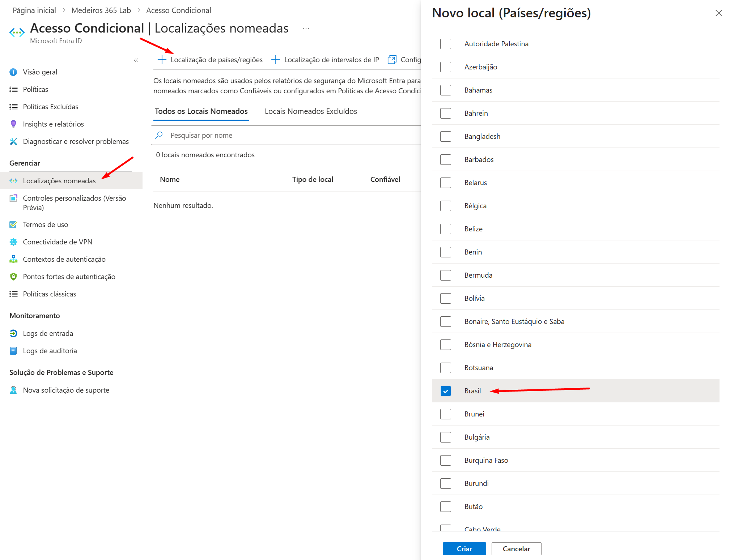Click Diagnosticar e resolver problemas wrench icon
This screenshot has height=560, width=730.
click(x=13, y=141)
